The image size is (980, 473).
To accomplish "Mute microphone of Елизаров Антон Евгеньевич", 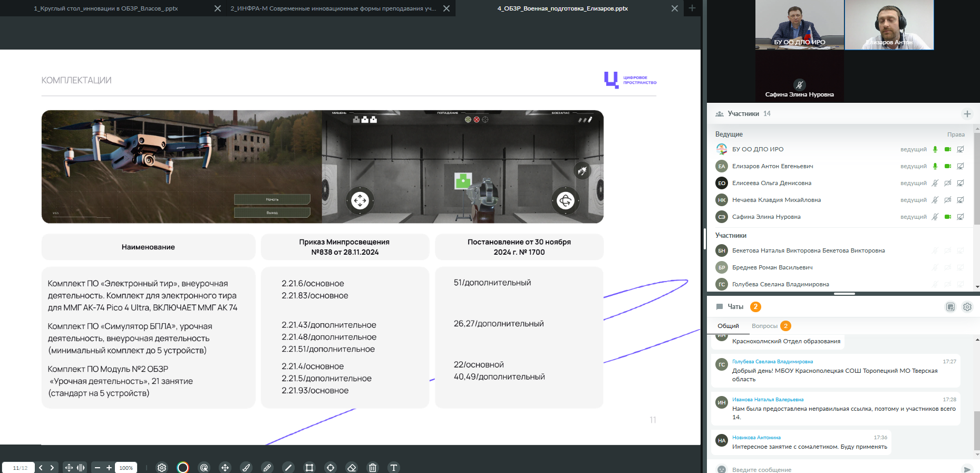I will [935, 166].
